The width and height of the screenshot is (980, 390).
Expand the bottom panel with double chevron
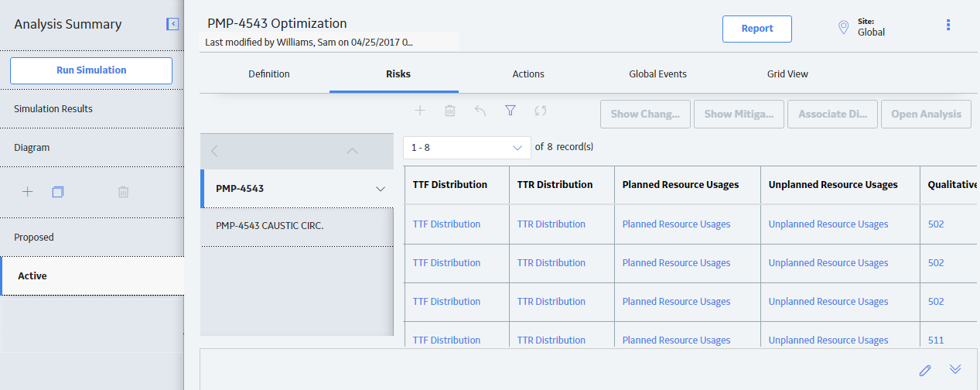coord(955,369)
